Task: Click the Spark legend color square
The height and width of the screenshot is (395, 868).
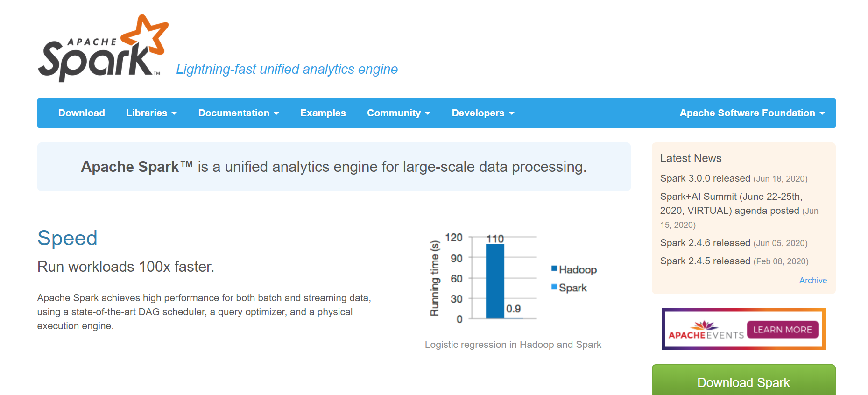Action: click(554, 287)
